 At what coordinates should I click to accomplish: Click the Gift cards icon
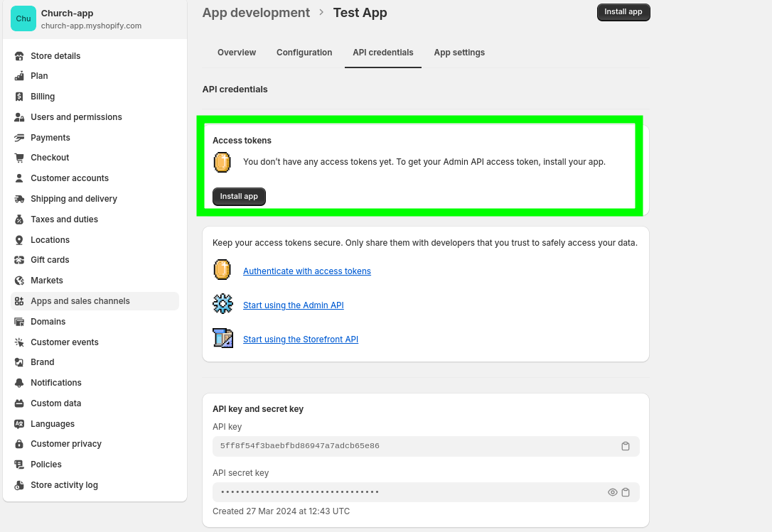[19, 260]
